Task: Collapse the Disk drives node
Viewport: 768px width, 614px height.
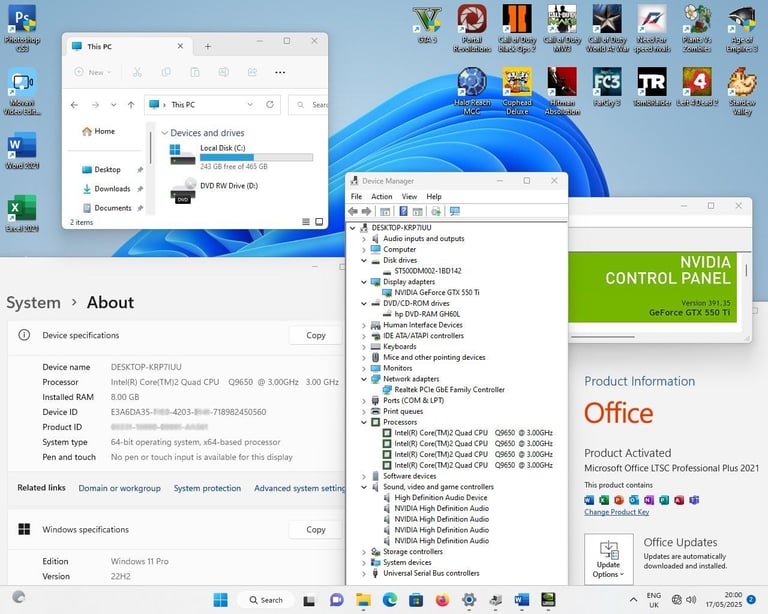Action: 364,260
